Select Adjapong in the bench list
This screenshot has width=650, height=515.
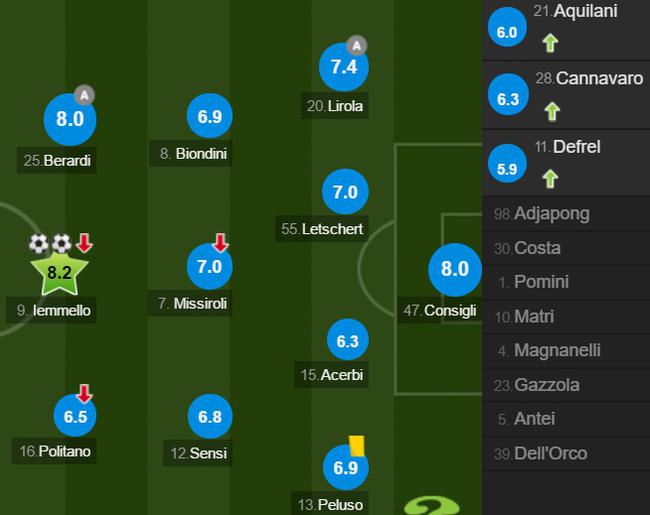[x=566, y=214]
